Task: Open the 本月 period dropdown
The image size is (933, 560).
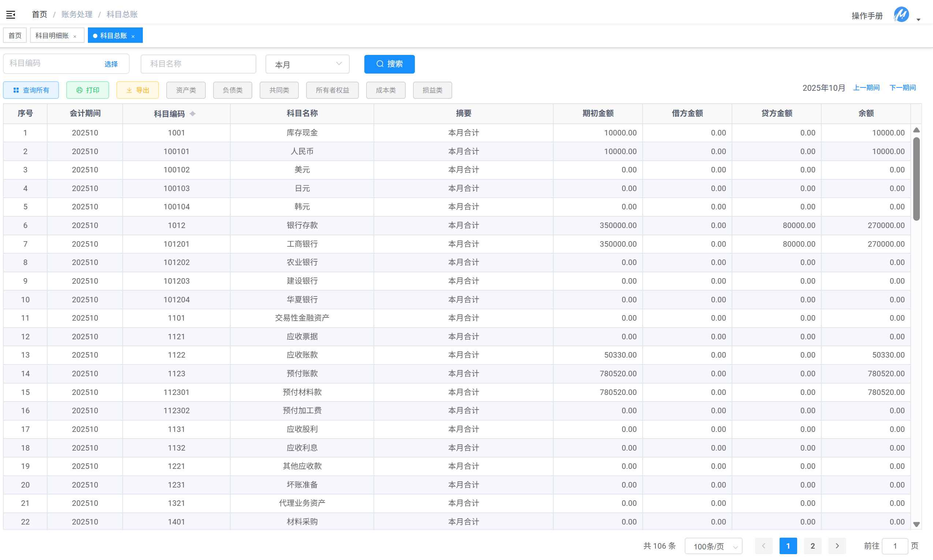Action: [307, 64]
